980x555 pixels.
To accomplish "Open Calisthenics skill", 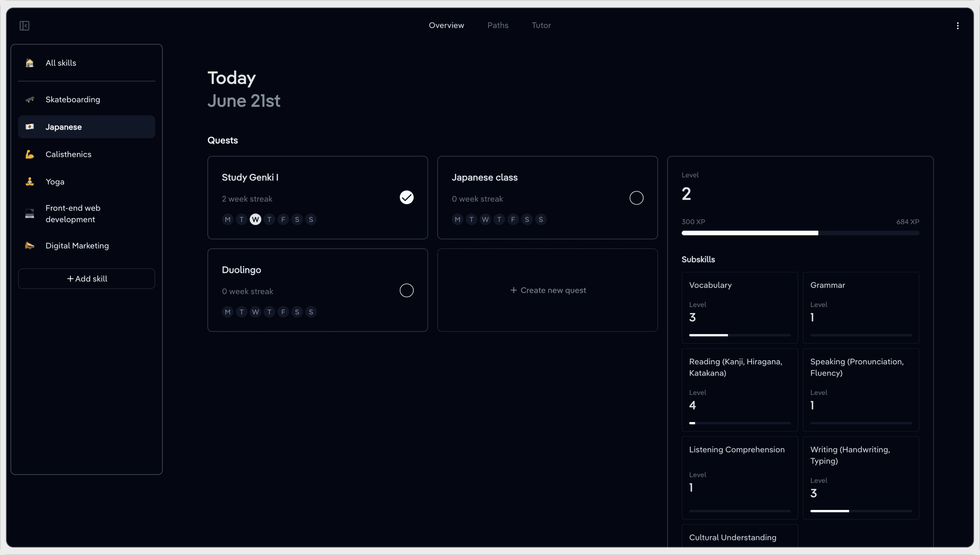I will (x=86, y=154).
